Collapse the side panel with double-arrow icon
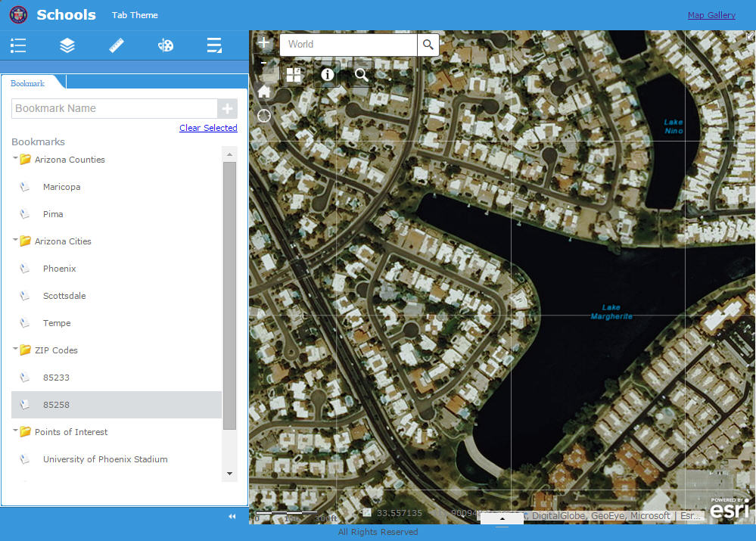Image resolution: width=756 pixels, height=541 pixels. click(x=232, y=516)
